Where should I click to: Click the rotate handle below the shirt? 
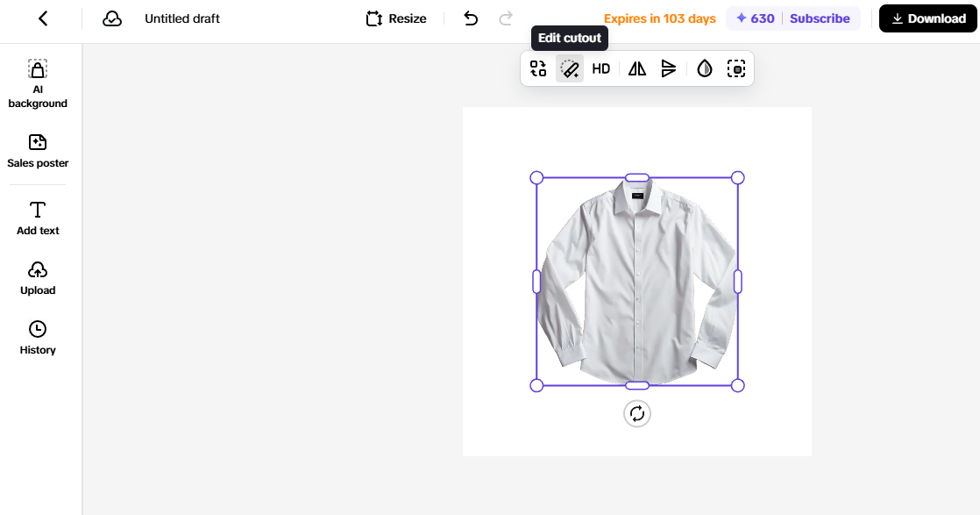pyautogui.click(x=637, y=413)
